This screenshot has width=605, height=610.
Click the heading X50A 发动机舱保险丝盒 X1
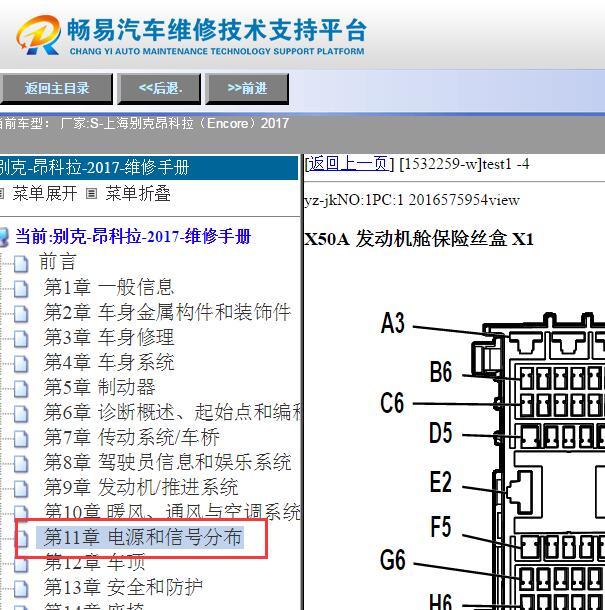click(x=419, y=239)
